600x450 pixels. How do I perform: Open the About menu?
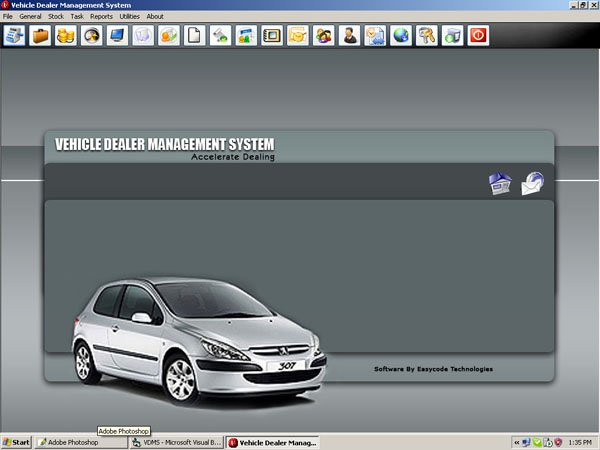click(155, 17)
